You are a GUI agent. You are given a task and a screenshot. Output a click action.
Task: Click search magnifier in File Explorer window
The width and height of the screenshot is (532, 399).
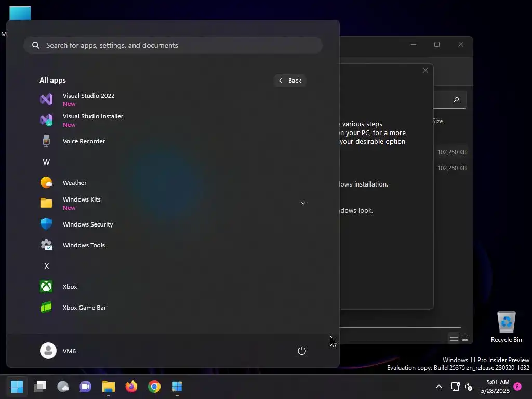(x=456, y=100)
